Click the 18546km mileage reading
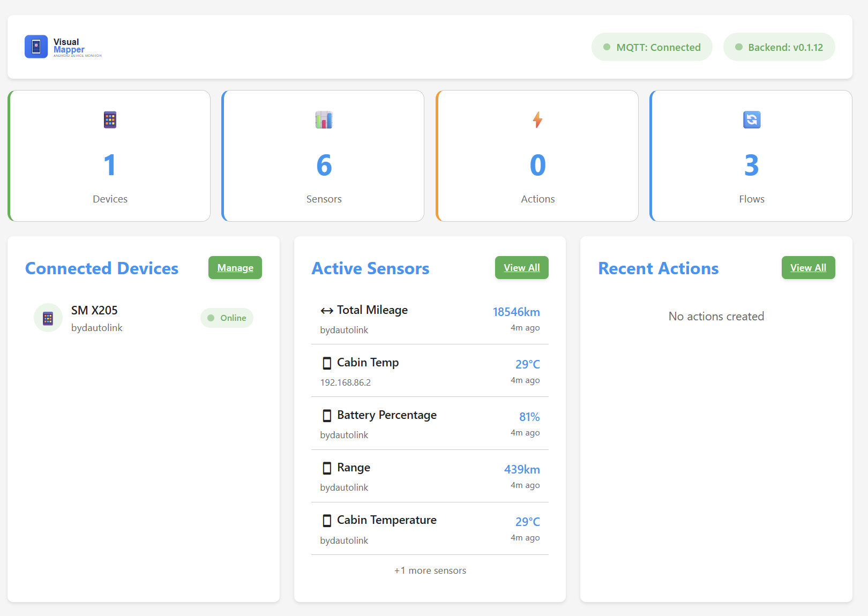Screen dimensions: 868x616 [x=516, y=312]
